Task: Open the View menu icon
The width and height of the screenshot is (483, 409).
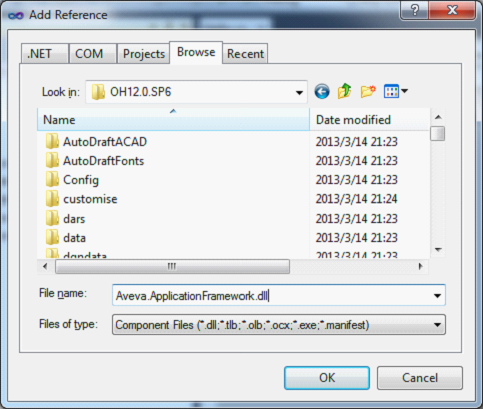Action: coord(396,91)
